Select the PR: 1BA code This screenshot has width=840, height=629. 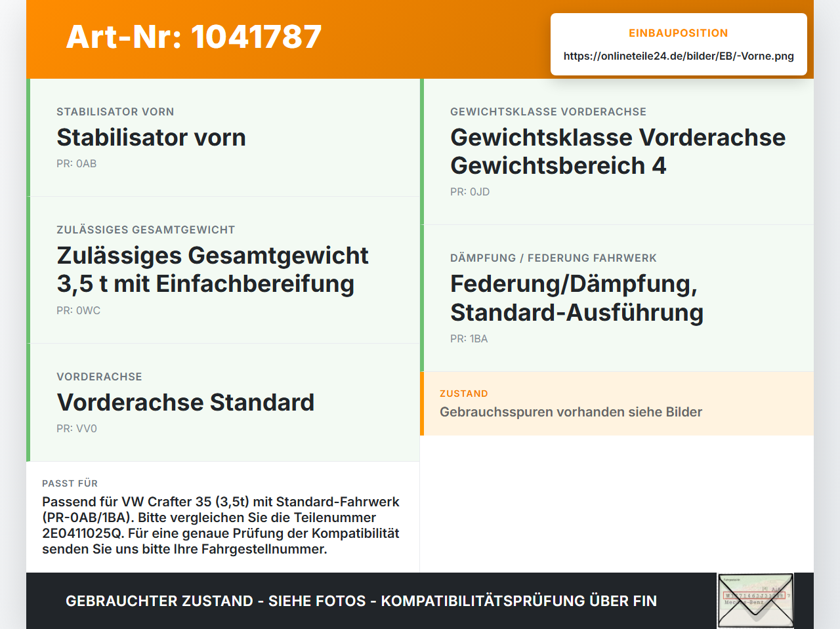click(469, 339)
